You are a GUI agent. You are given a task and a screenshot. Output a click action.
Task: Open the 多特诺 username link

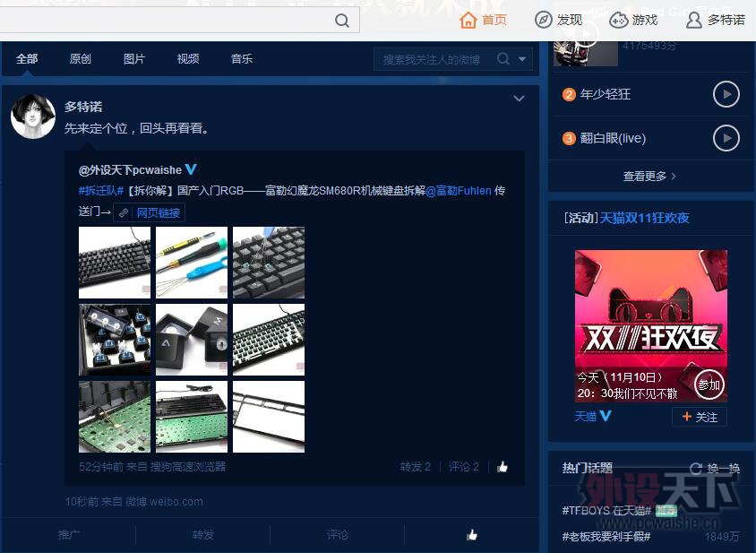click(x=83, y=107)
